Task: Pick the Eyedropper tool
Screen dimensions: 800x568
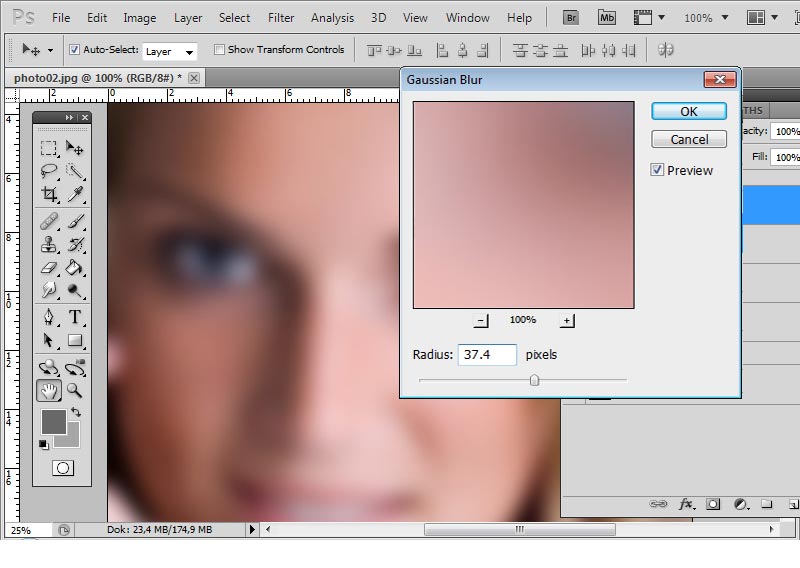Action: point(74,195)
